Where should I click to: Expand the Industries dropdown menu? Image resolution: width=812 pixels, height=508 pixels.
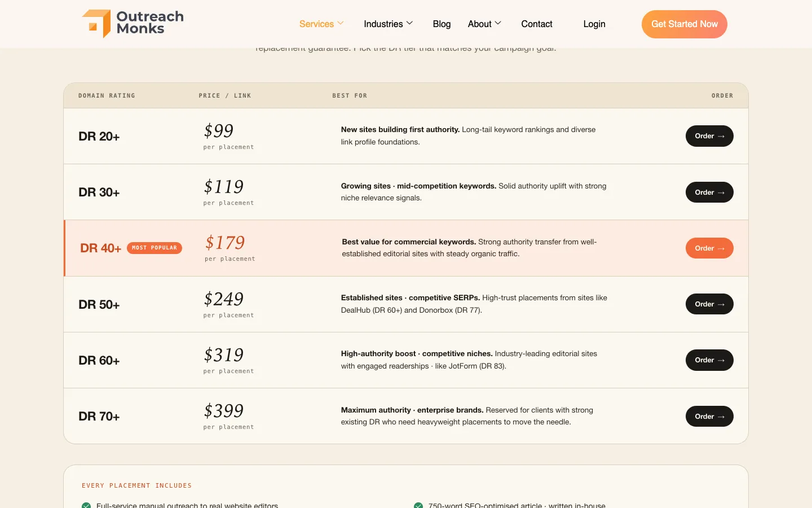click(389, 24)
